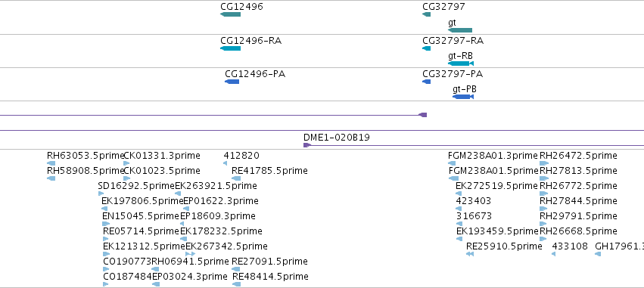
Task: Click the gt-PB protein glyph
Action: pyautogui.click(x=463, y=97)
